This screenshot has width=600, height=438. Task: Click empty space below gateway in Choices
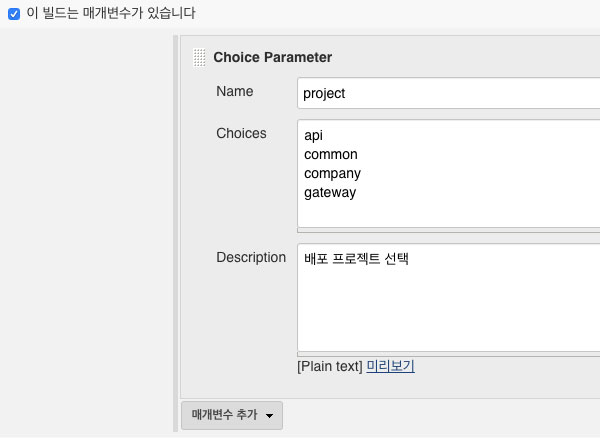pos(450,212)
